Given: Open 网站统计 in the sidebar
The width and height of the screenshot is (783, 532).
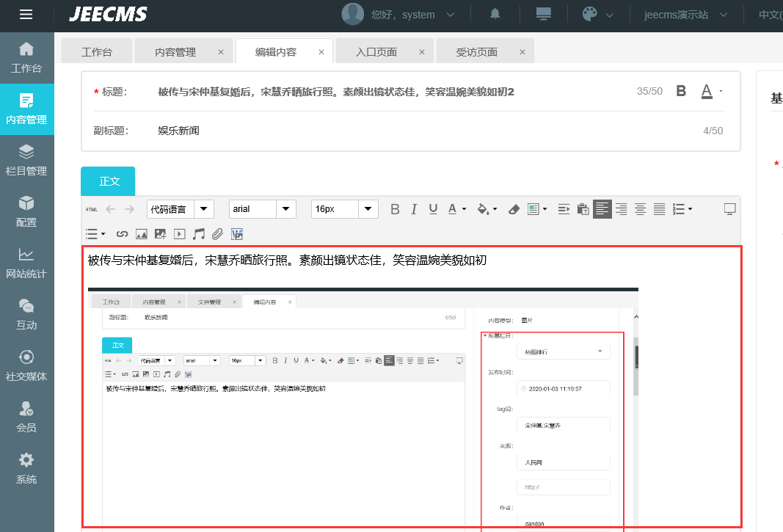Looking at the screenshot, I should click(x=26, y=263).
